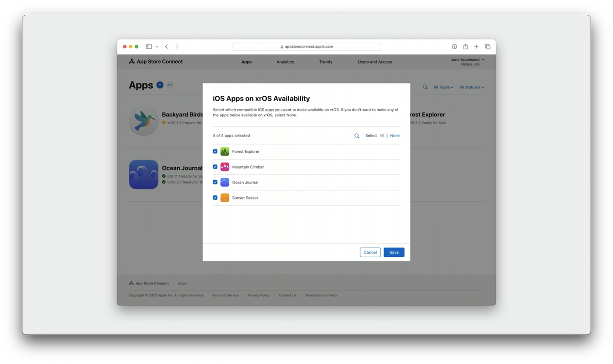The width and height of the screenshot is (613, 364).
Task: Open the Contact Us link
Action: coord(287,295)
